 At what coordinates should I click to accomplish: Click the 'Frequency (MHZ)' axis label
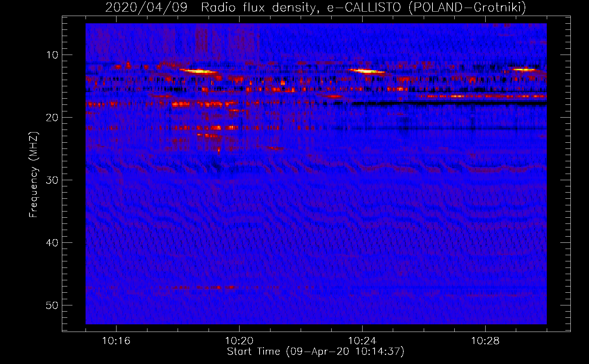pos(33,175)
